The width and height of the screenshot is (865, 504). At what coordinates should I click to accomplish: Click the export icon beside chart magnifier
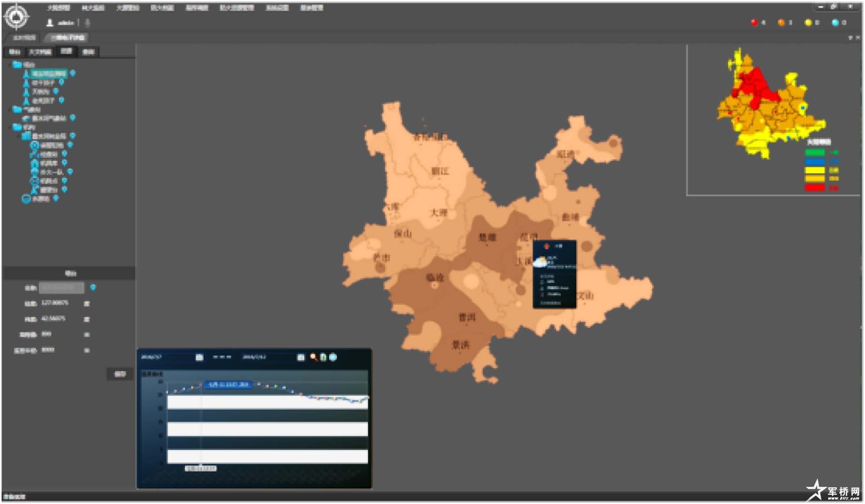click(x=324, y=357)
